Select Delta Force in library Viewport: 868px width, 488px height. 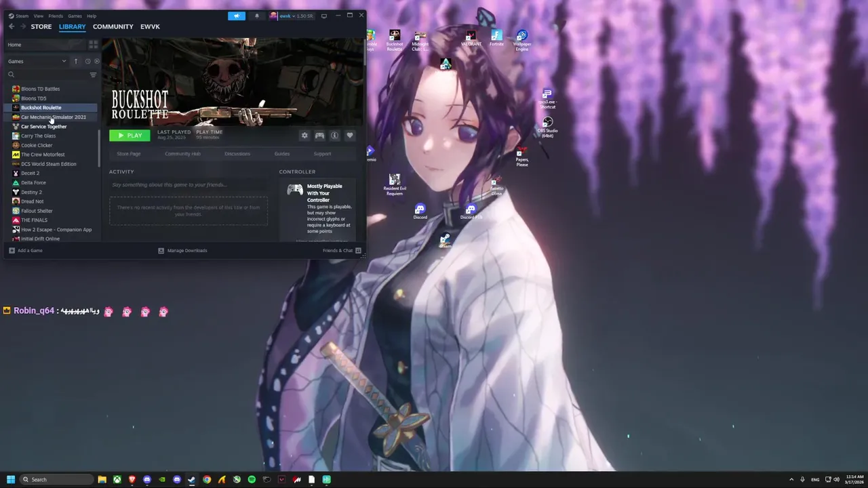point(52,182)
